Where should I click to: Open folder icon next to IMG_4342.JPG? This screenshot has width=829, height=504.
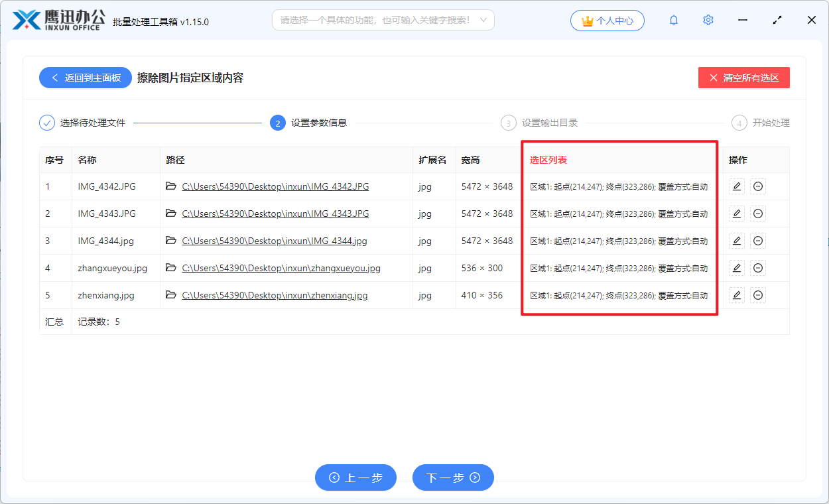171,186
